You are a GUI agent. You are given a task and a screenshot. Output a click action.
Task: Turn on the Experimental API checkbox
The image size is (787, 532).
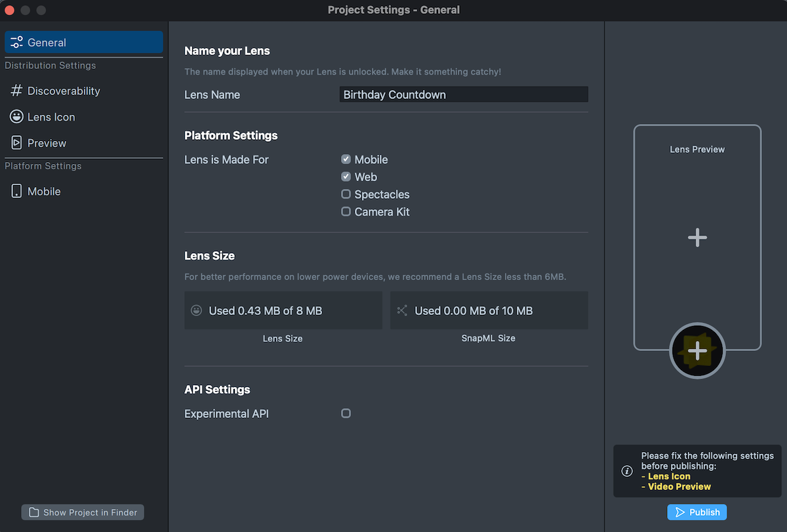coord(346,413)
